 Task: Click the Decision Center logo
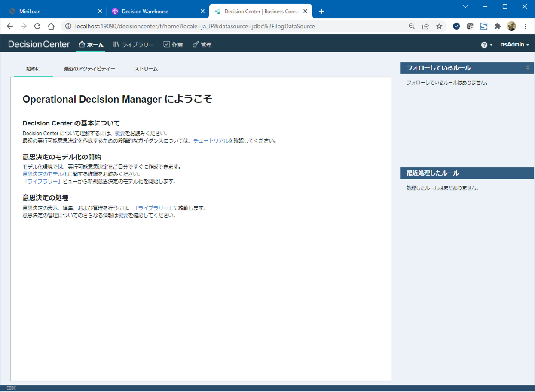pyautogui.click(x=39, y=44)
